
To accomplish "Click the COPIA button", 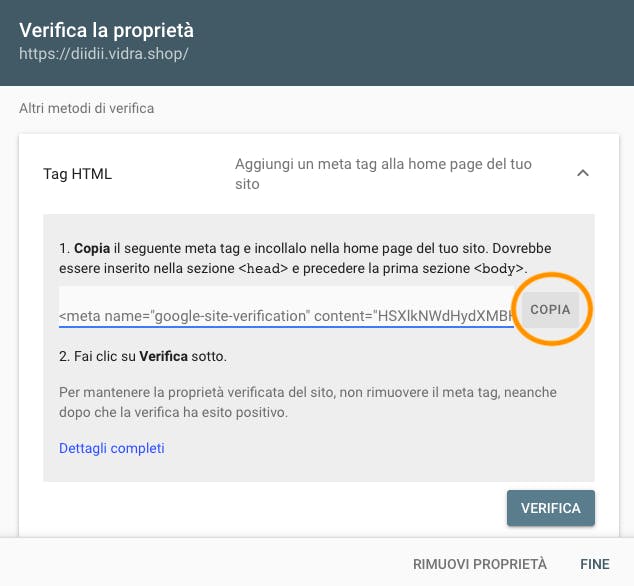I will point(550,310).
